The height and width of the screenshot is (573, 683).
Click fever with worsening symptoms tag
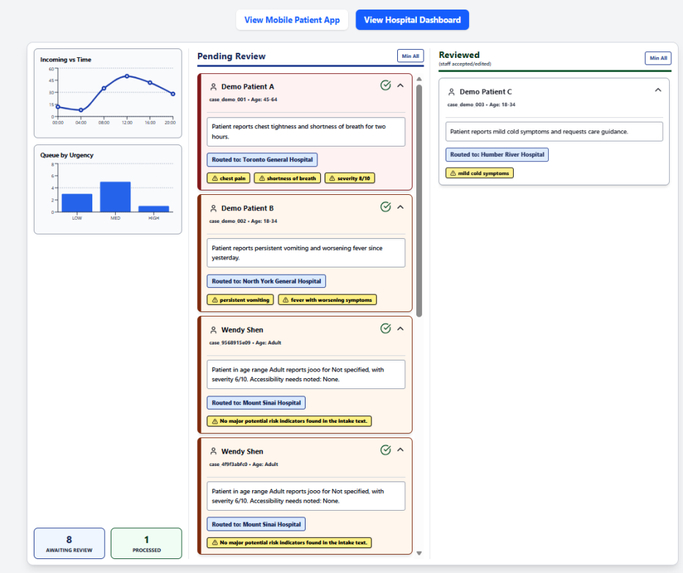click(x=327, y=300)
